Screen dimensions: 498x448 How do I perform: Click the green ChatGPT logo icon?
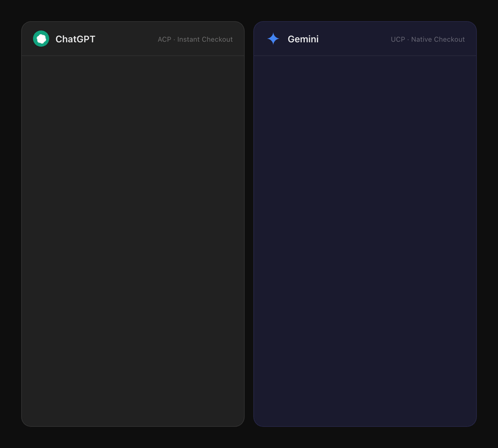(41, 39)
